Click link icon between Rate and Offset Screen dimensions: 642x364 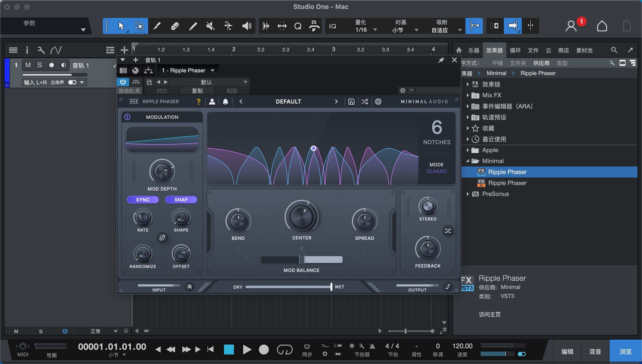pos(162,238)
